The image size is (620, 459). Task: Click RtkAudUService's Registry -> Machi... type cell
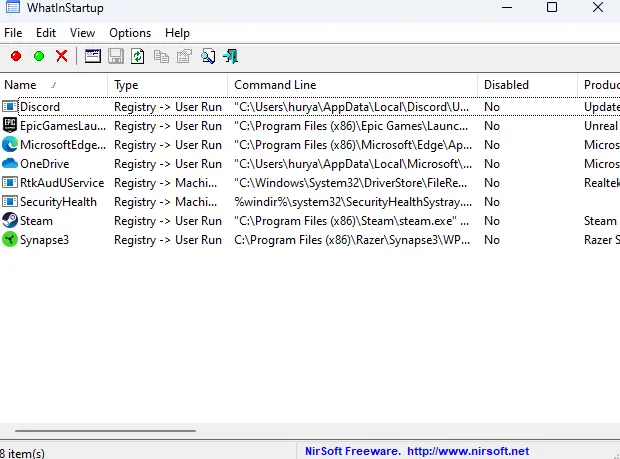165,183
